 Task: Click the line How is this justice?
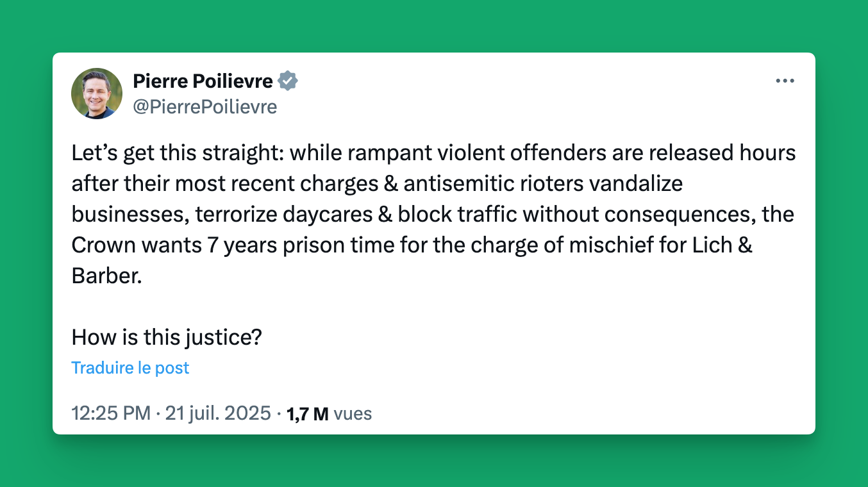click(167, 337)
